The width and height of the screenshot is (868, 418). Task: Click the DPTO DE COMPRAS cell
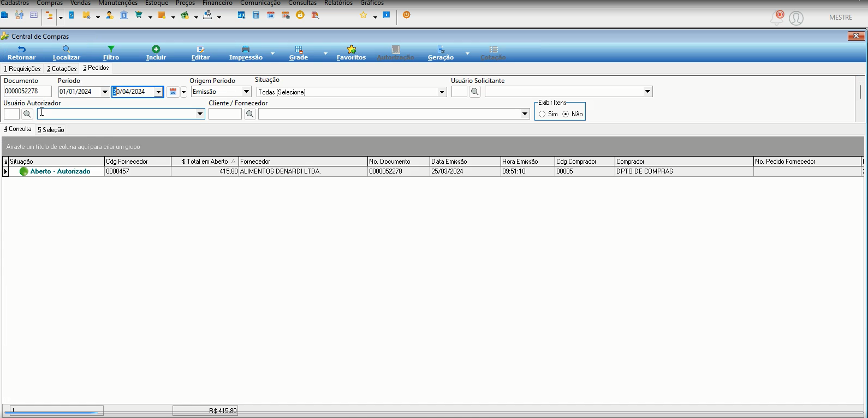click(684, 171)
